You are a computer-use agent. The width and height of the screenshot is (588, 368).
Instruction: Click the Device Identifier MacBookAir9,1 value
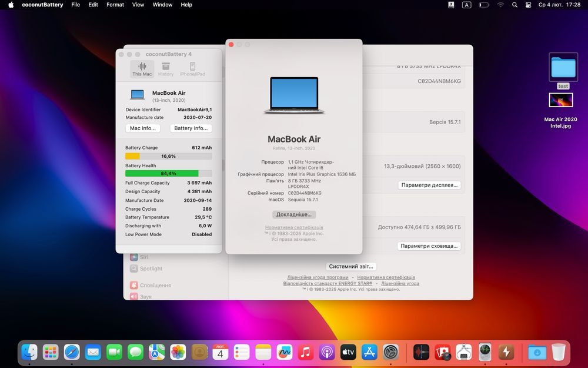pos(195,110)
